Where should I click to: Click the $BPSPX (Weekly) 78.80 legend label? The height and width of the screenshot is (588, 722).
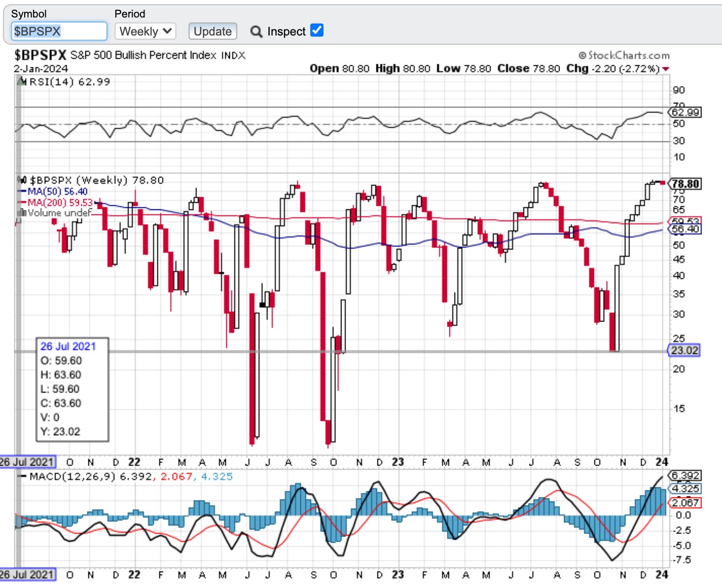pyautogui.click(x=97, y=180)
